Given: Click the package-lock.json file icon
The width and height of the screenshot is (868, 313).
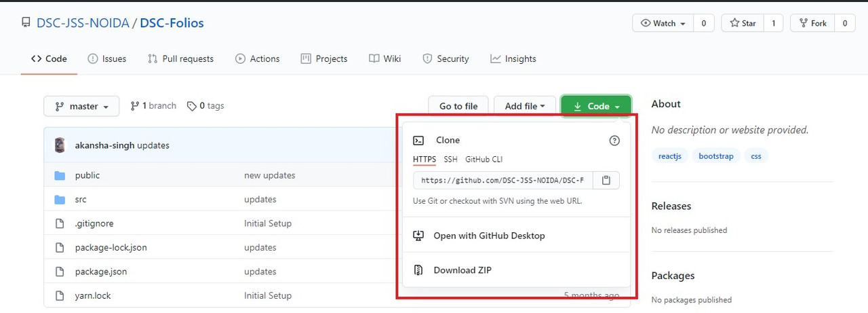Looking at the screenshot, I should (x=60, y=248).
